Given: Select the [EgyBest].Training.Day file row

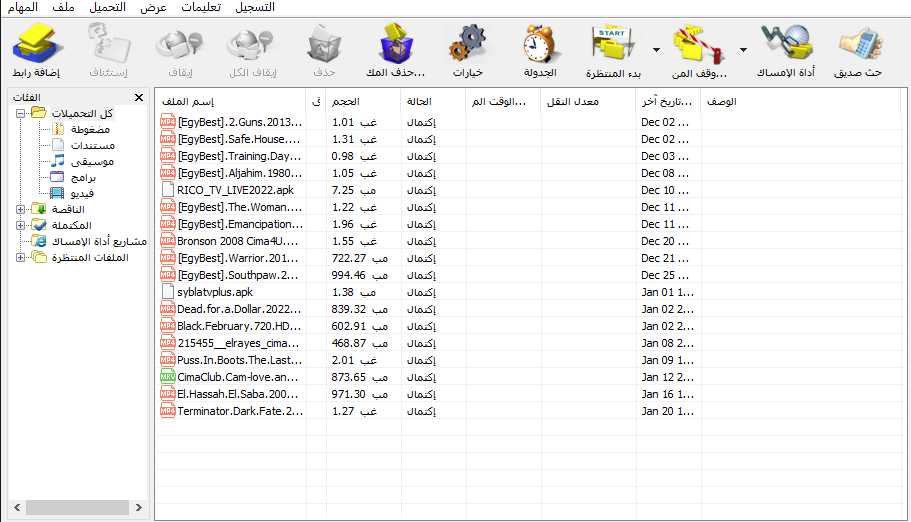Looking at the screenshot, I should [x=528, y=156].
